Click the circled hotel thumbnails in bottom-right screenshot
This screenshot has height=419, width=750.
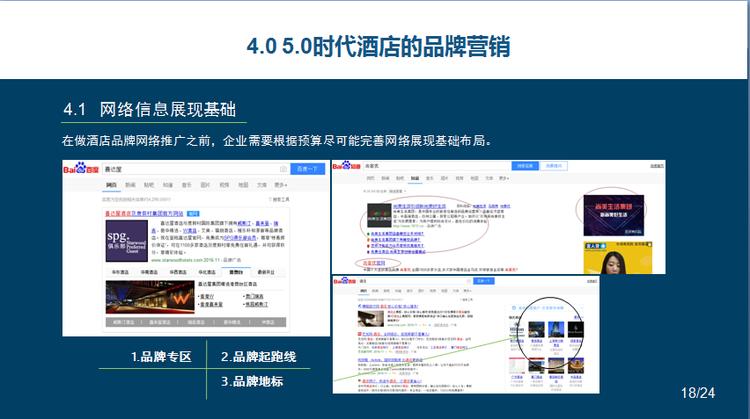pos(552,332)
